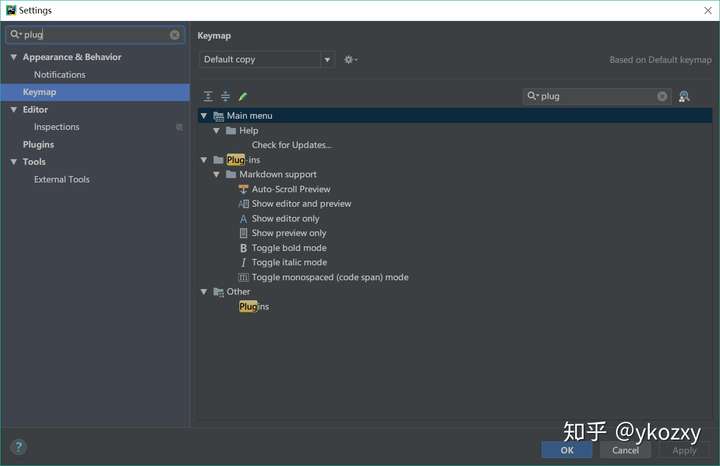Click Collapse All icon in keymap toolbar
The height and width of the screenshot is (466, 720).
(x=225, y=96)
